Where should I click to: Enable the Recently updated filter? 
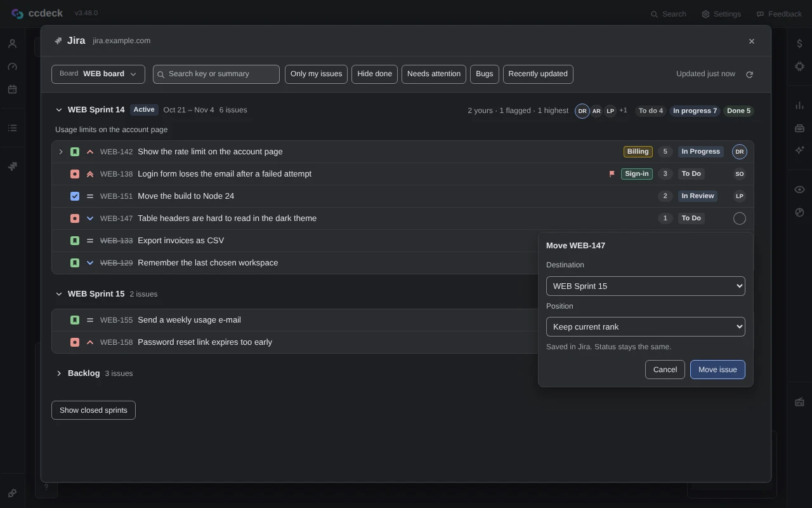538,74
